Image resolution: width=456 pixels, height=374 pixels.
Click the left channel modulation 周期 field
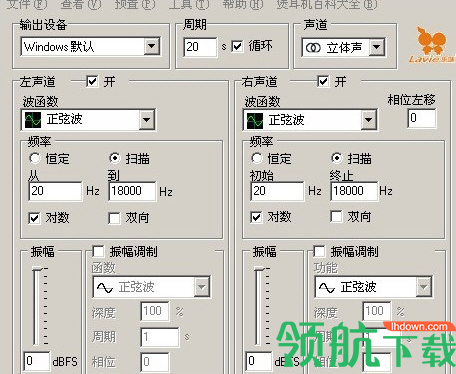[159, 337]
